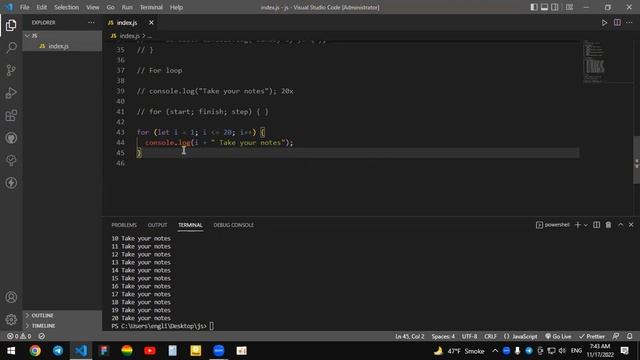This screenshot has height=360, width=640.
Task: Open the Run menu
Action: (x=127, y=7)
